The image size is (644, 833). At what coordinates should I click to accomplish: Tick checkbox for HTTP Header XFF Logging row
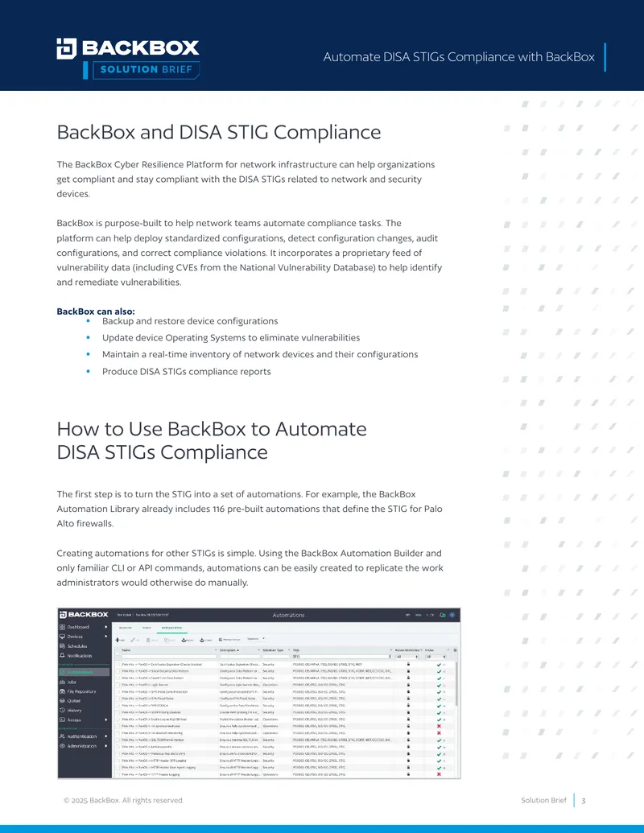pos(118,761)
